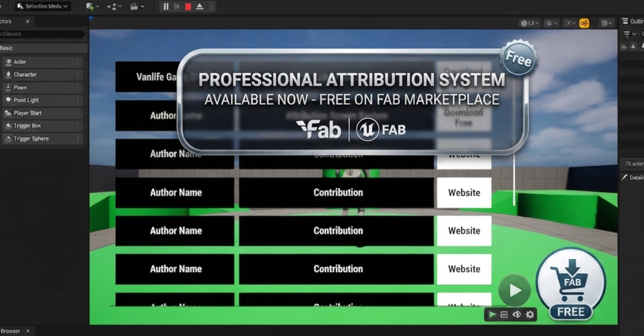Click the Fab logo in banner
Image resolution: width=644 pixels, height=336 pixels.
[x=318, y=129]
